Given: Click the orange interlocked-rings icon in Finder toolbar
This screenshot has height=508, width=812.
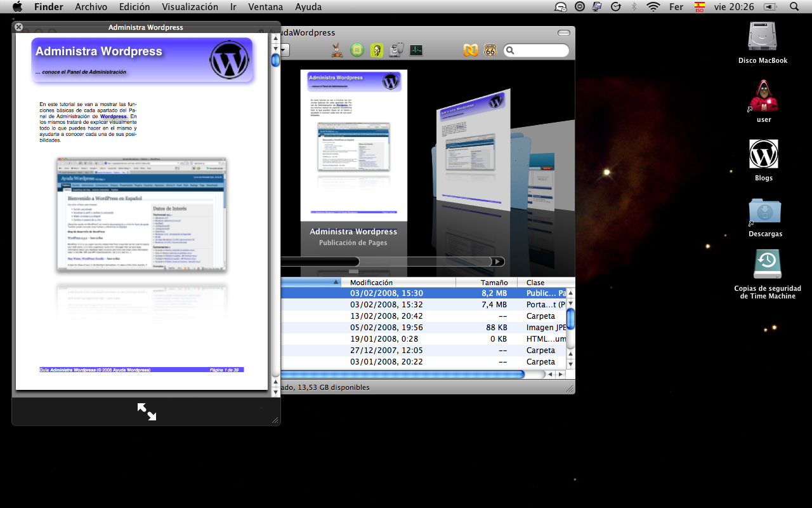Looking at the screenshot, I should (x=471, y=50).
